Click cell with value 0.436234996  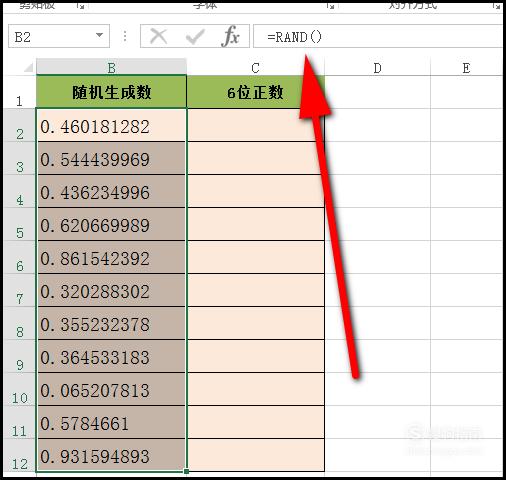coord(111,191)
